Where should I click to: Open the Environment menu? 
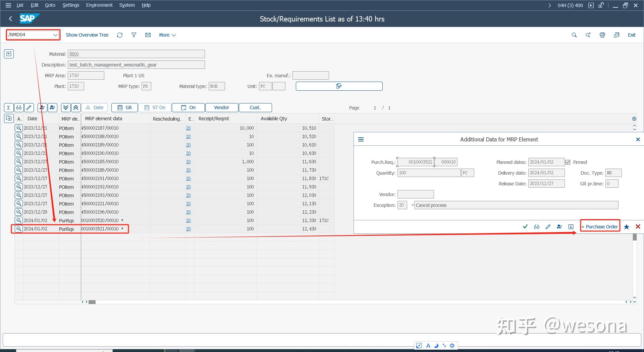pyautogui.click(x=99, y=5)
